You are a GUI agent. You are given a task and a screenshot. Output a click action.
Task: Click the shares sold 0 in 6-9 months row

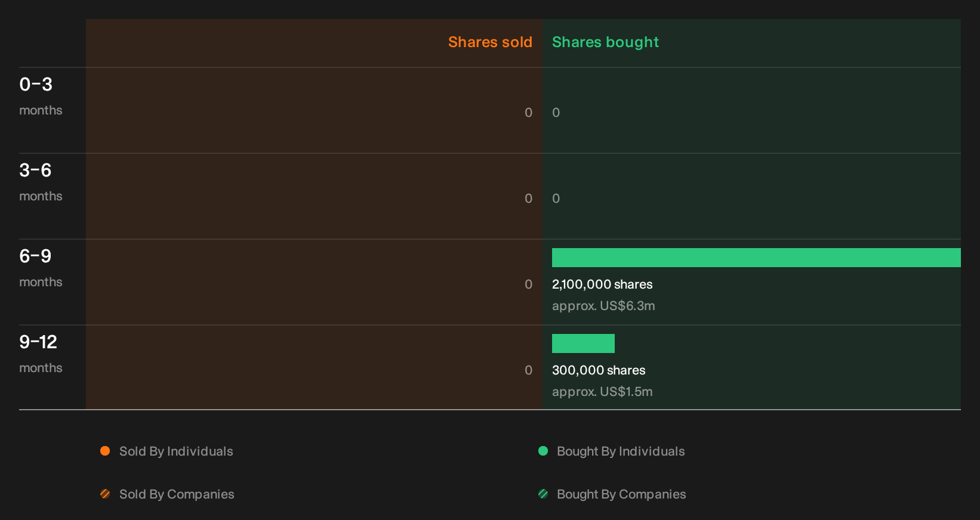pos(528,284)
